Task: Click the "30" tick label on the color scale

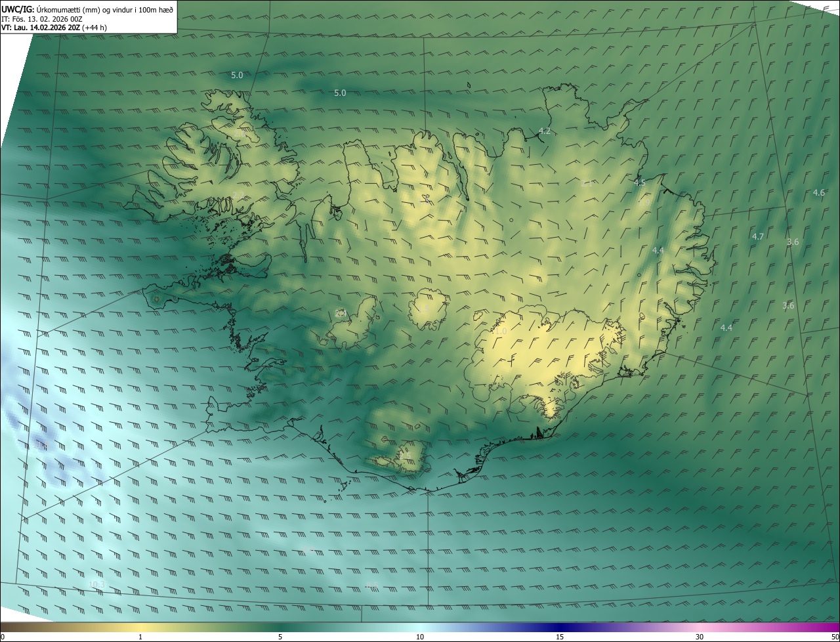Action: click(x=700, y=637)
